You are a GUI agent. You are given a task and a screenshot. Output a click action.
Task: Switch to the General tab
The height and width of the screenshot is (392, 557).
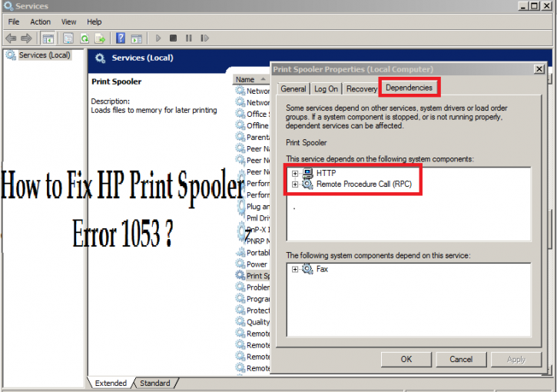click(293, 89)
